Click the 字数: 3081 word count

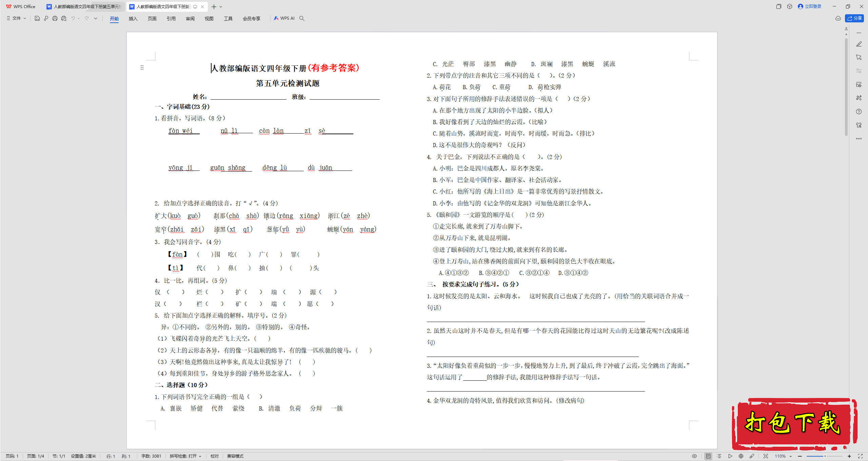[x=151, y=456]
